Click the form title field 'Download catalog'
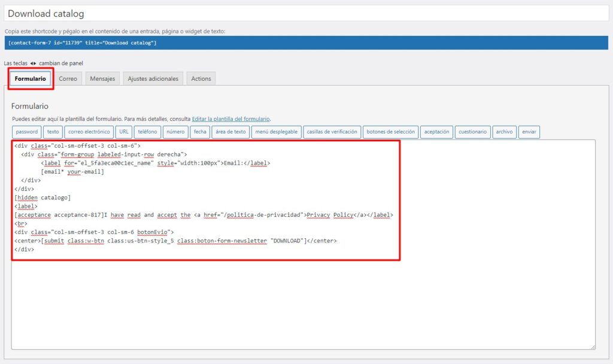 point(305,13)
